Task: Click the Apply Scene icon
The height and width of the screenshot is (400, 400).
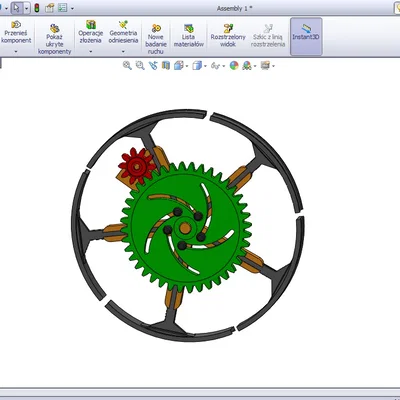Action: pos(247,65)
